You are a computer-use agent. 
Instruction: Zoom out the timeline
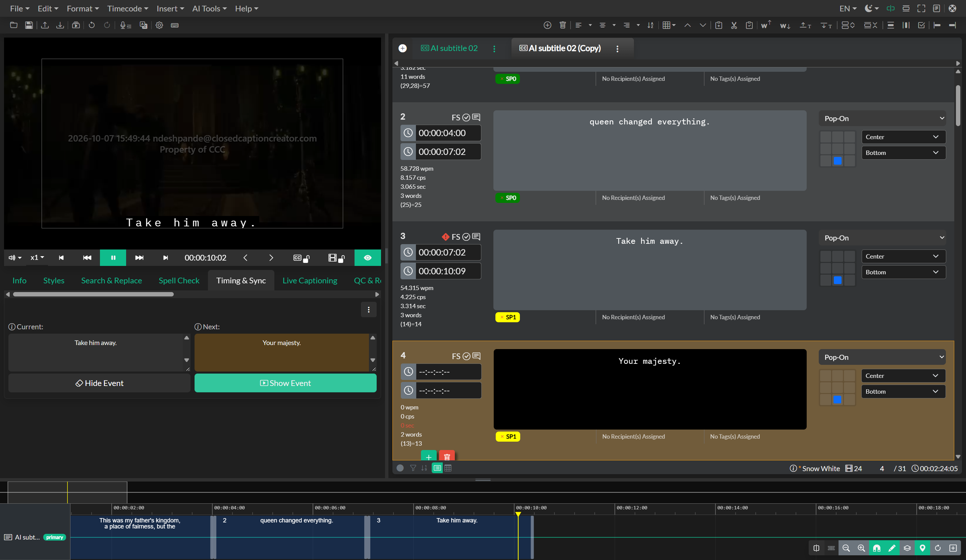pos(846,548)
